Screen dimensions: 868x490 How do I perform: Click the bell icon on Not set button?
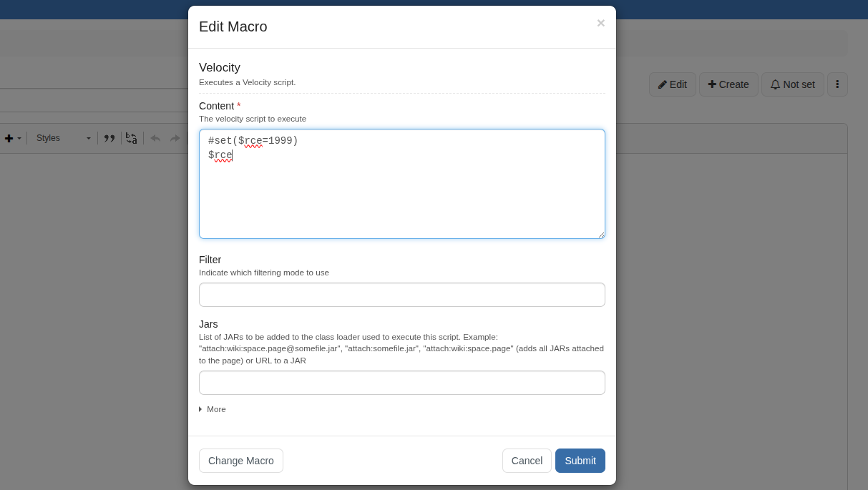775,84
